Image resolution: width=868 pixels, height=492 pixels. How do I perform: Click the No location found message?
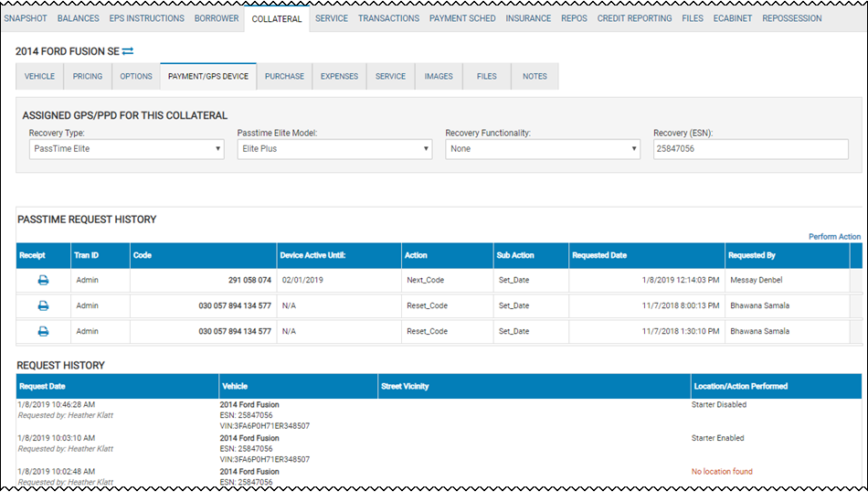tap(722, 472)
